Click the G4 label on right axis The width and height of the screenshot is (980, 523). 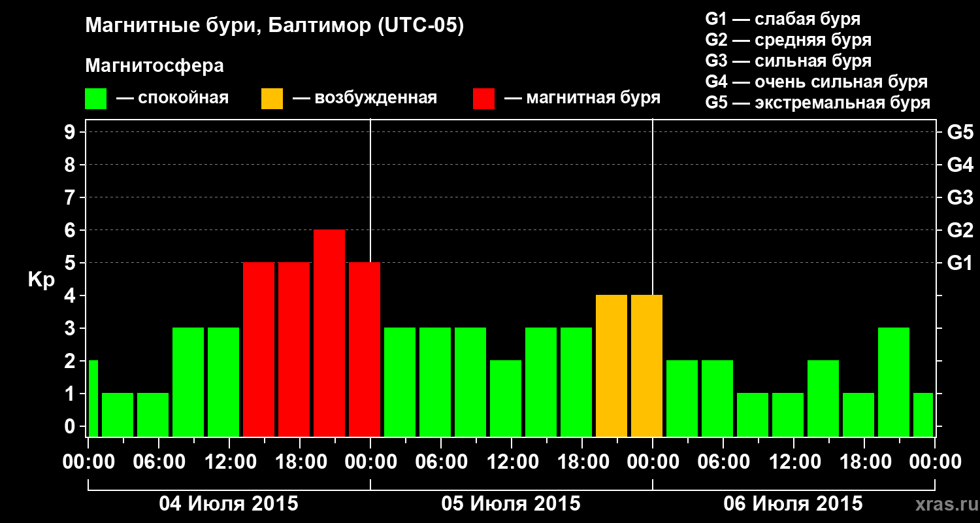coord(960,165)
